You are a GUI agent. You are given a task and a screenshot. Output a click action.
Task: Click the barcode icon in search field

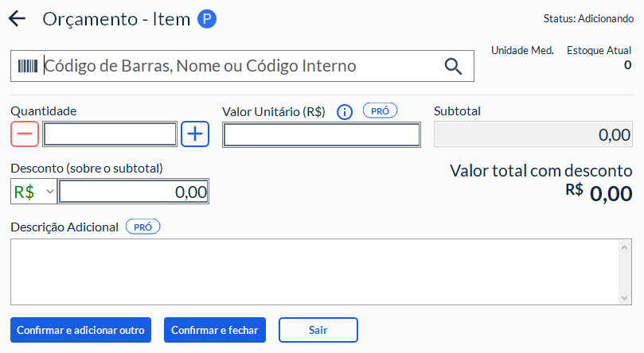click(28, 66)
